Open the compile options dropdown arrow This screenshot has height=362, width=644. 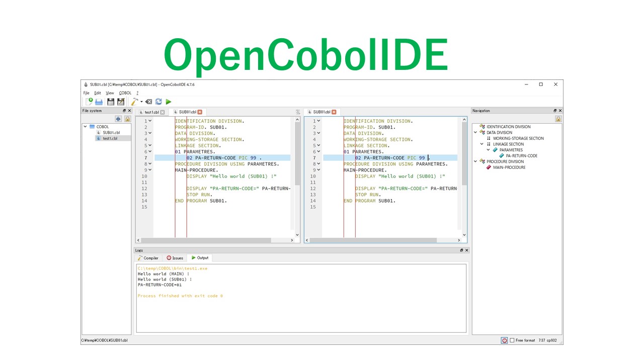tap(141, 102)
